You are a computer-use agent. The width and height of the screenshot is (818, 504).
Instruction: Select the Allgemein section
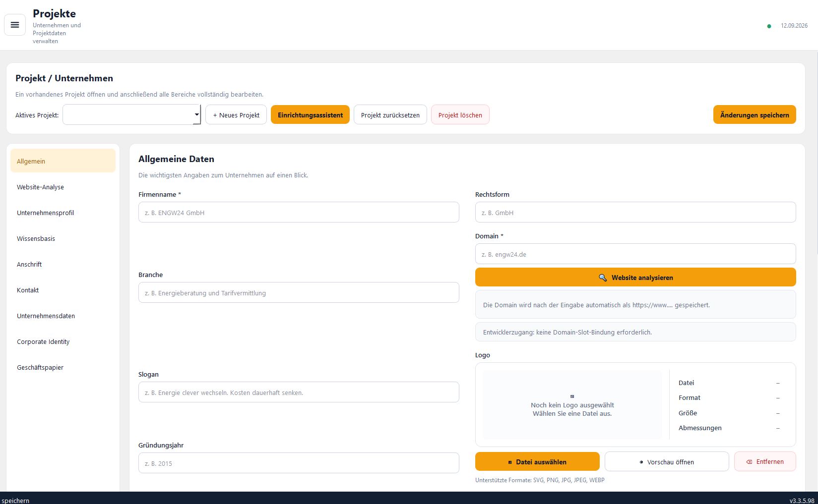coord(63,161)
